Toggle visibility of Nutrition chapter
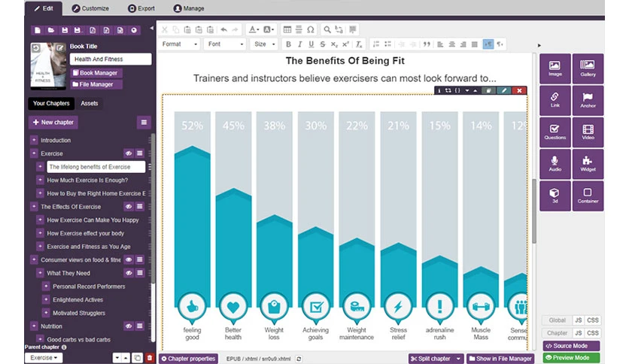 (x=129, y=326)
